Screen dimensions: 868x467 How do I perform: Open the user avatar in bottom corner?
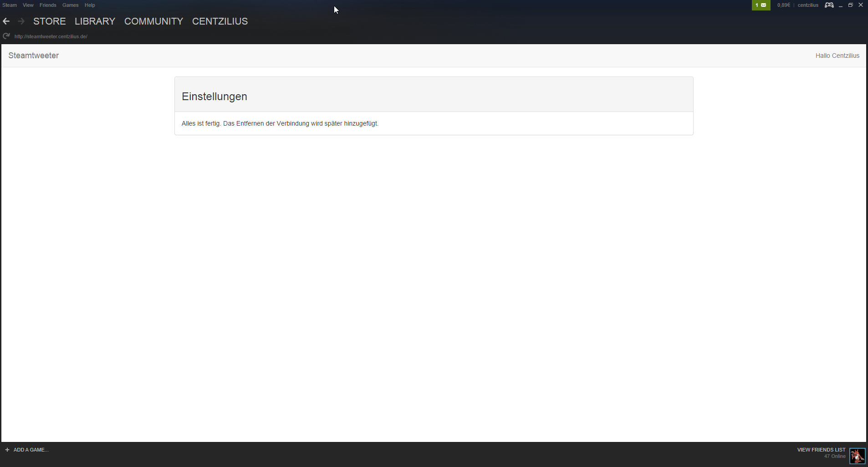[857, 456]
